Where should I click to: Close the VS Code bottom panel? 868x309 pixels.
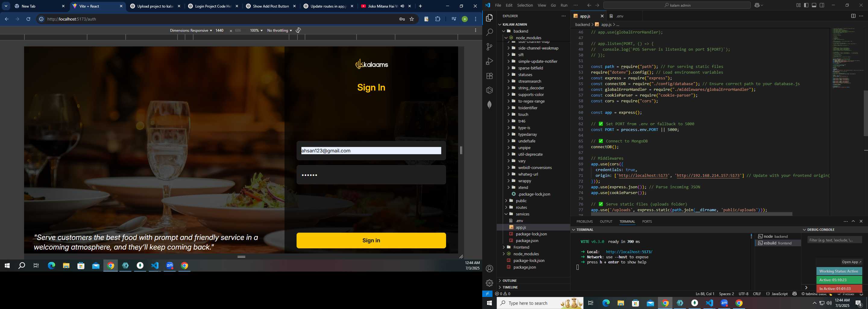pyautogui.click(x=861, y=221)
